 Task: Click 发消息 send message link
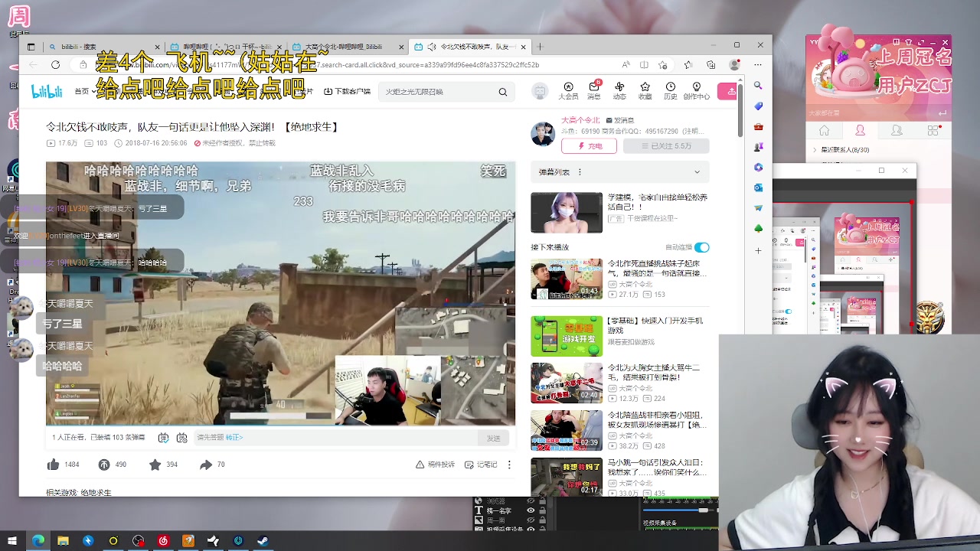[619, 120]
